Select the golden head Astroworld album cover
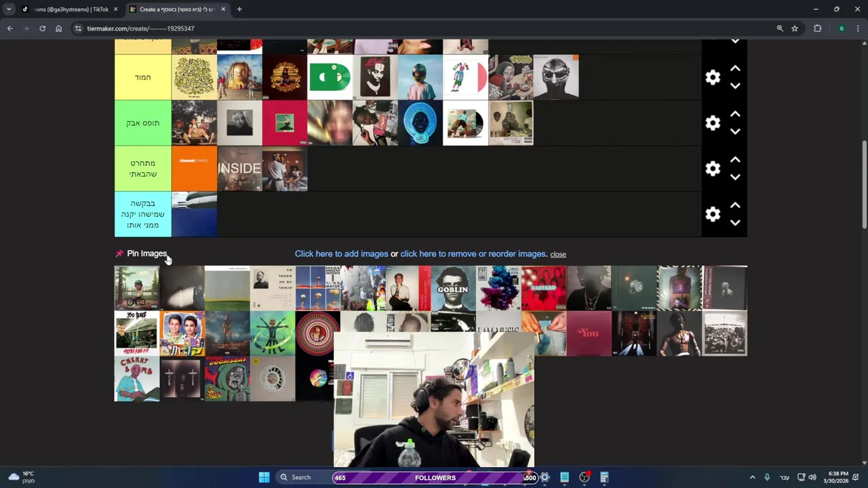868x488 pixels. [x=239, y=77]
